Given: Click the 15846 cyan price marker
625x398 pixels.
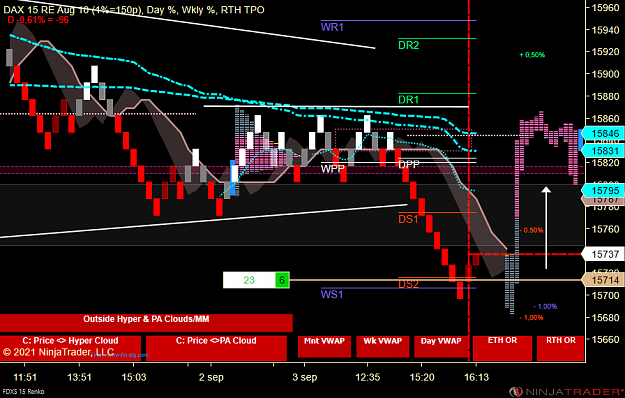Looking at the screenshot, I should pos(602,133).
